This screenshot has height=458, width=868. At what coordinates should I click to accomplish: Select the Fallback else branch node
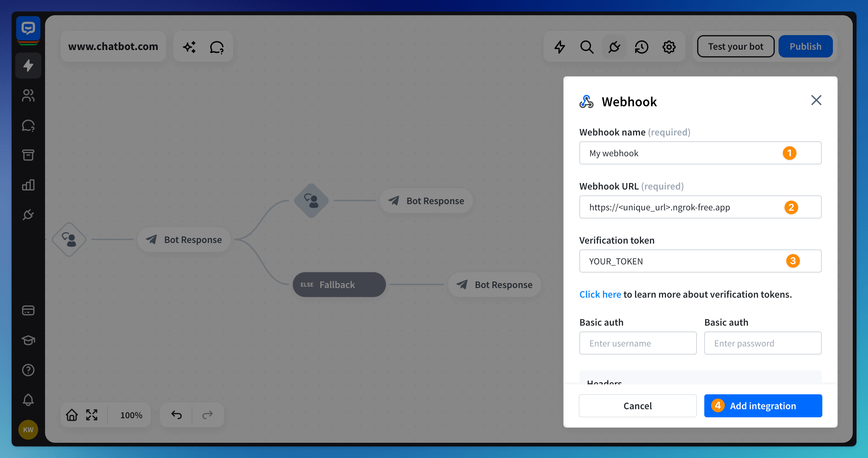(339, 284)
